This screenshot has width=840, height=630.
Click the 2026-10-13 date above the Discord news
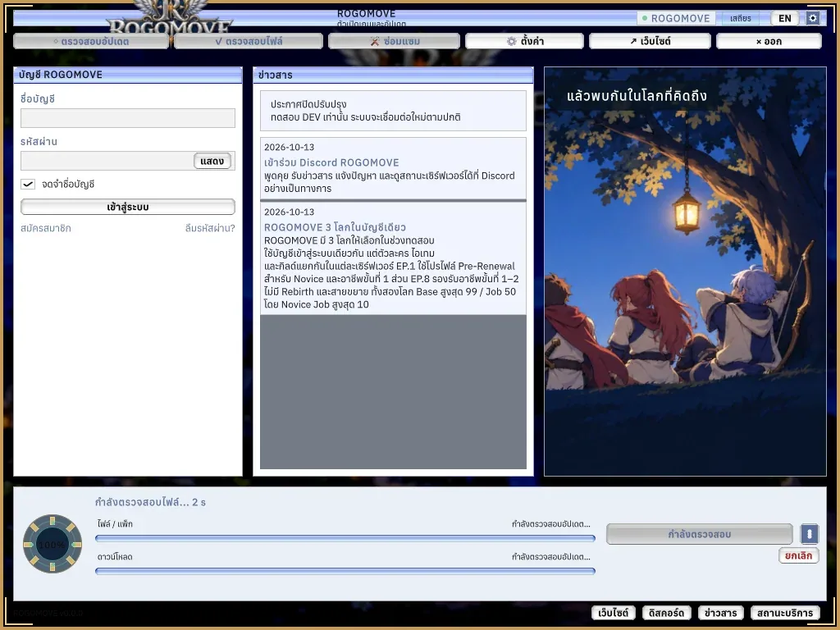point(290,148)
